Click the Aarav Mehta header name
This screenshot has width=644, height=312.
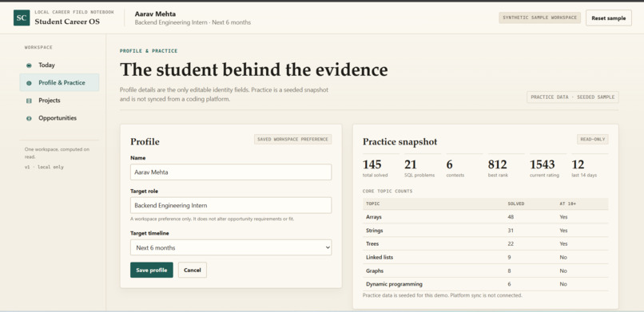click(155, 14)
